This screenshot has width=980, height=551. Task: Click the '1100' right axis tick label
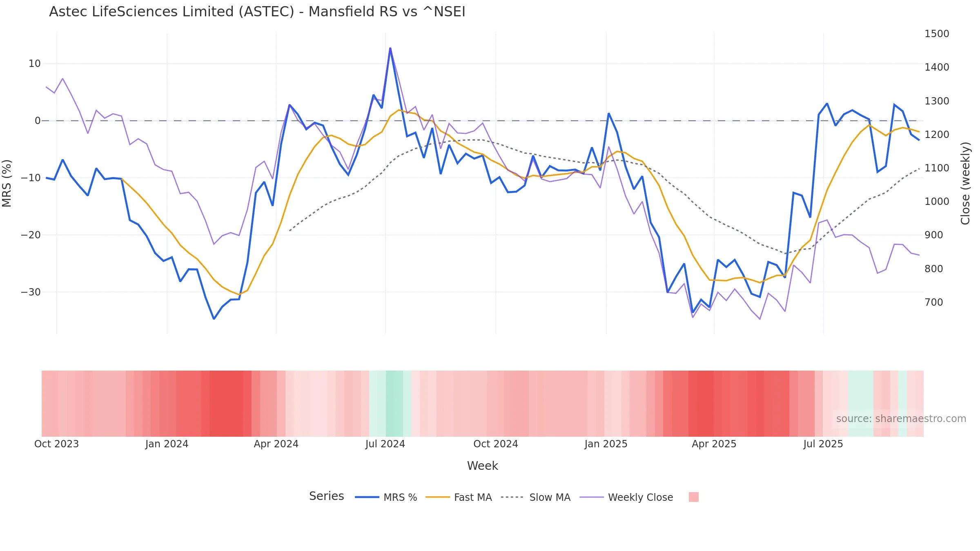937,168
